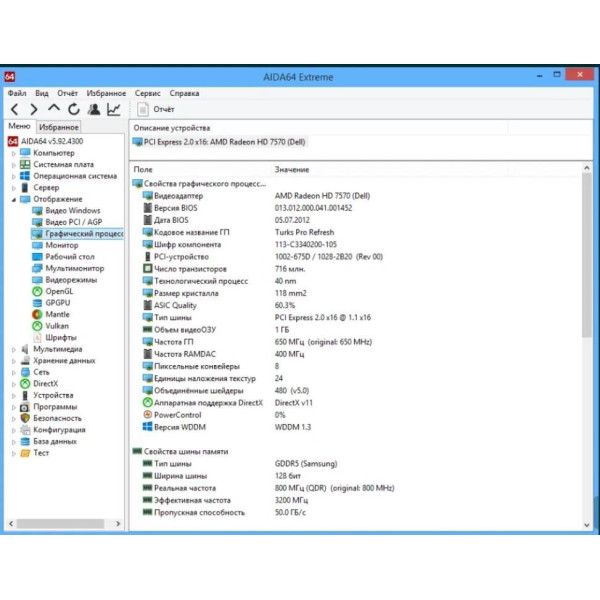Open Рабочий стол tree item

click(63, 256)
